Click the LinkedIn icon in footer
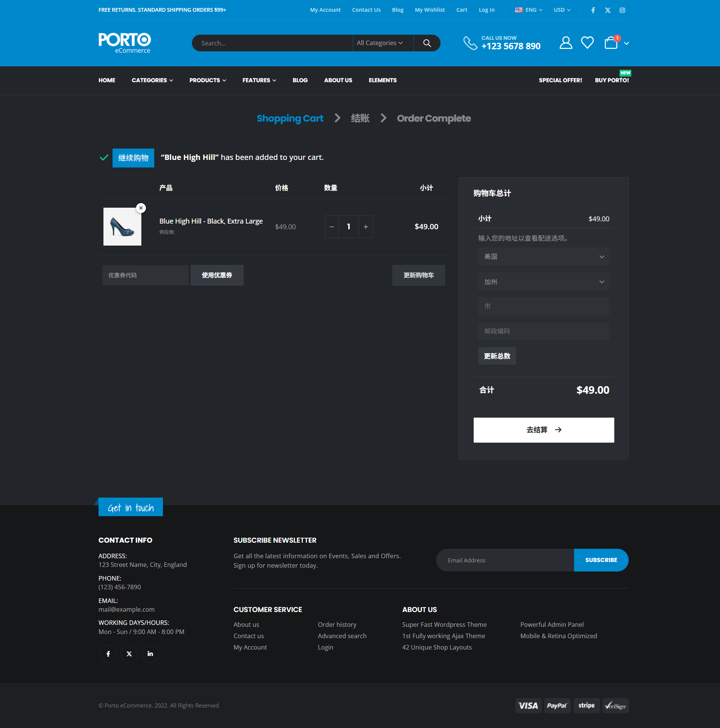The image size is (720, 728). tap(150, 654)
